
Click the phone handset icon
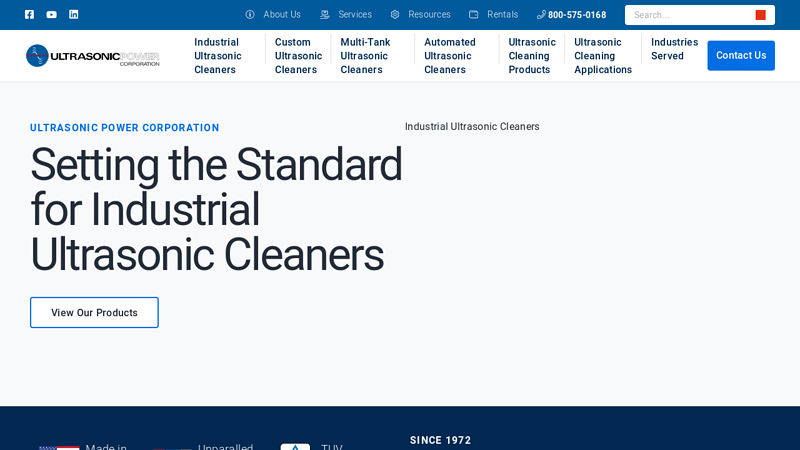(x=541, y=15)
